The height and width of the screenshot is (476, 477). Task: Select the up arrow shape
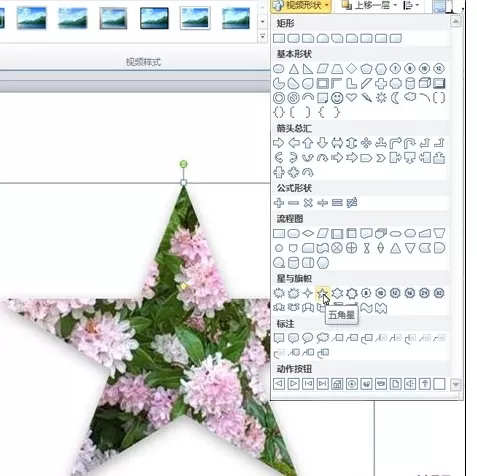pos(308,143)
